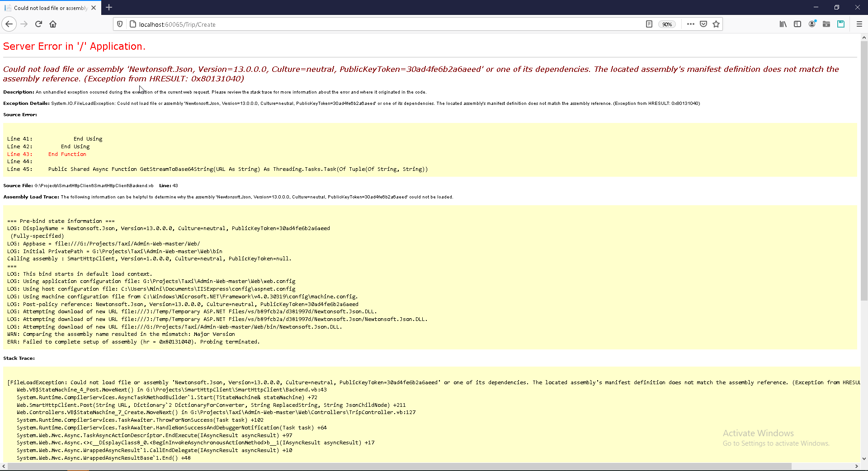Click the 'LOG: Post-policy reference' line

pyautogui.click(x=183, y=304)
